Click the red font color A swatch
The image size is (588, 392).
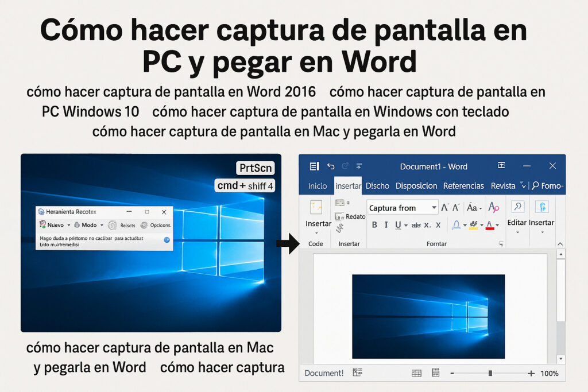[x=490, y=225]
